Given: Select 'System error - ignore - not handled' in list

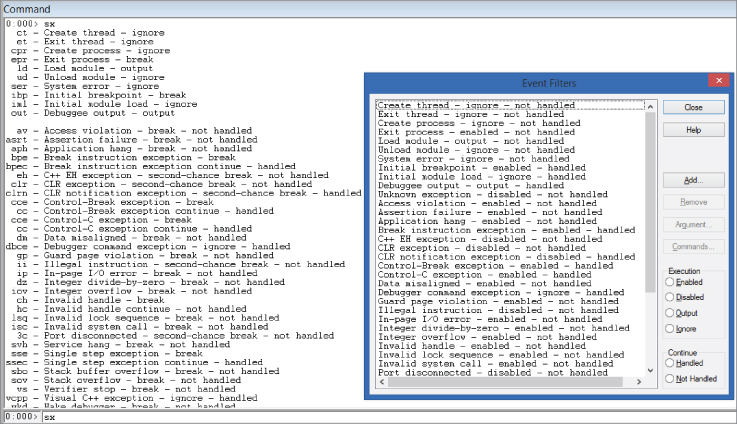Looking at the screenshot, I should coord(510,159).
